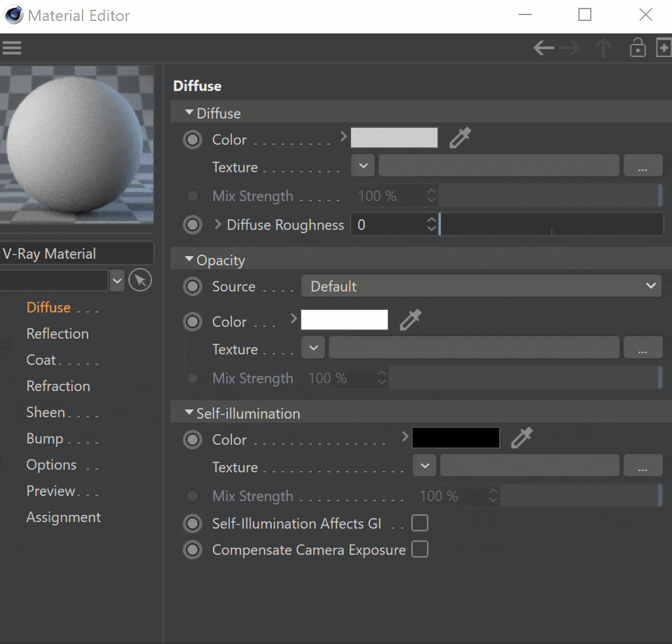This screenshot has width=672, height=644.
Task: Switch to the Sheen channel
Action: pos(46,412)
